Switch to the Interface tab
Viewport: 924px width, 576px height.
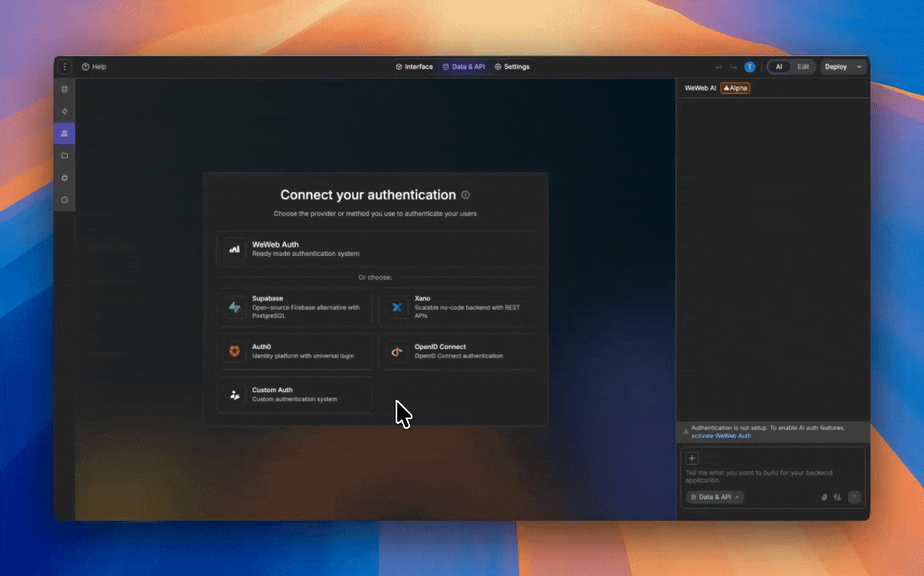coord(414,66)
